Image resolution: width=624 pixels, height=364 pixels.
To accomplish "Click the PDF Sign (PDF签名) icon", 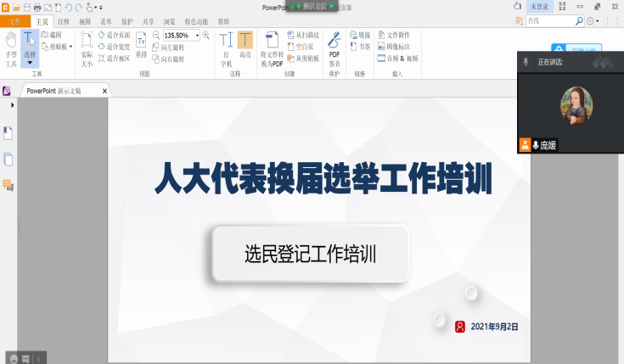I will point(334,49).
